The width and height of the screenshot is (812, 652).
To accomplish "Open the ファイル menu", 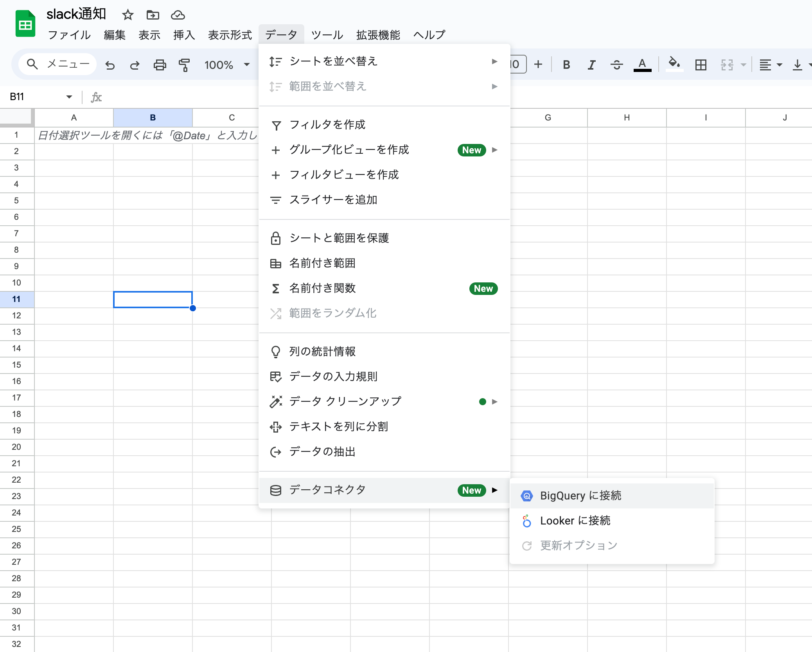I will tap(69, 35).
